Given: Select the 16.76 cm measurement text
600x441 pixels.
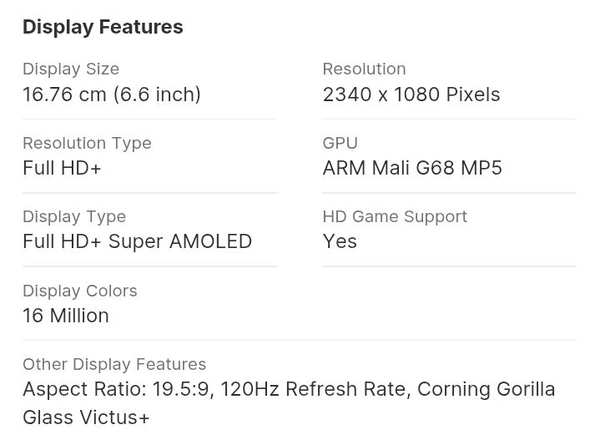Looking at the screenshot, I should pos(64,95).
